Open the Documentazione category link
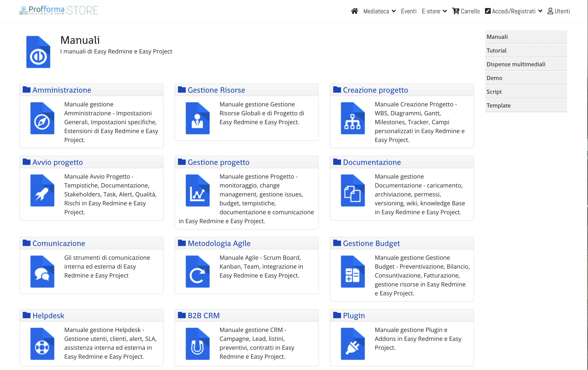 [372, 162]
